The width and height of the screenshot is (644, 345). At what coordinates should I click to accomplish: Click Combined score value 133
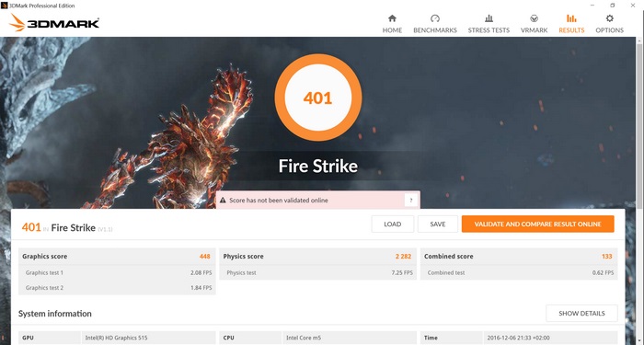(606, 257)
